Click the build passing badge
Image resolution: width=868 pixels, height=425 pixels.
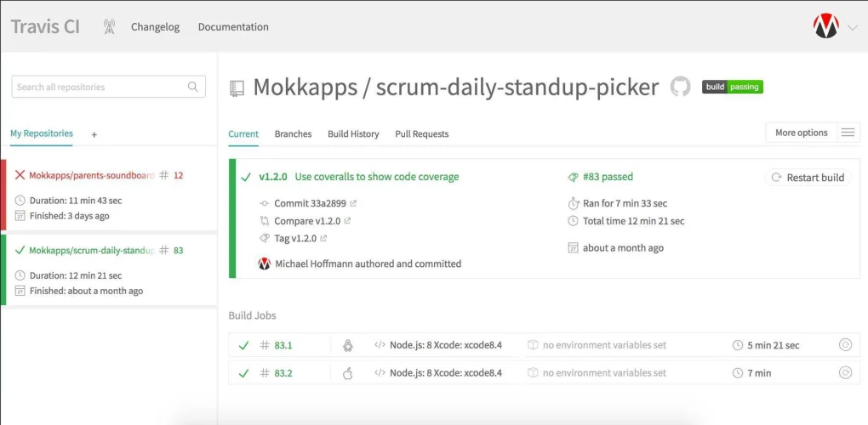(733, 87)
